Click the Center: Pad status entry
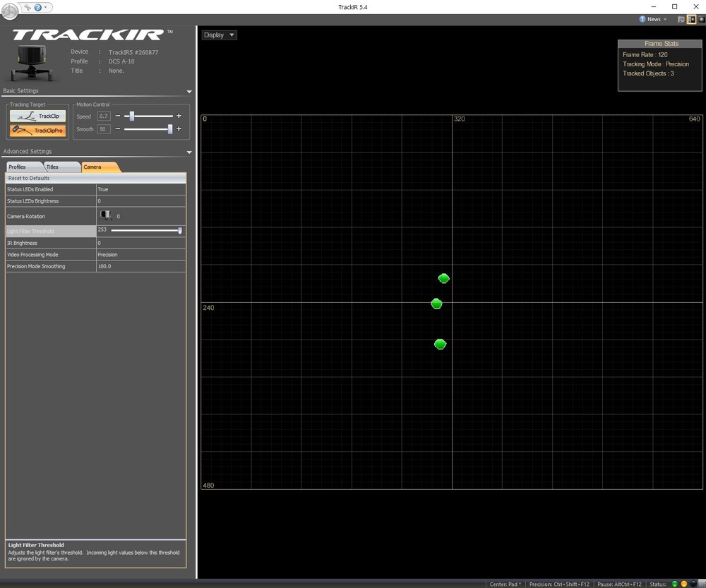Screen dimensions: 706x588 click(x=505, y=584)
